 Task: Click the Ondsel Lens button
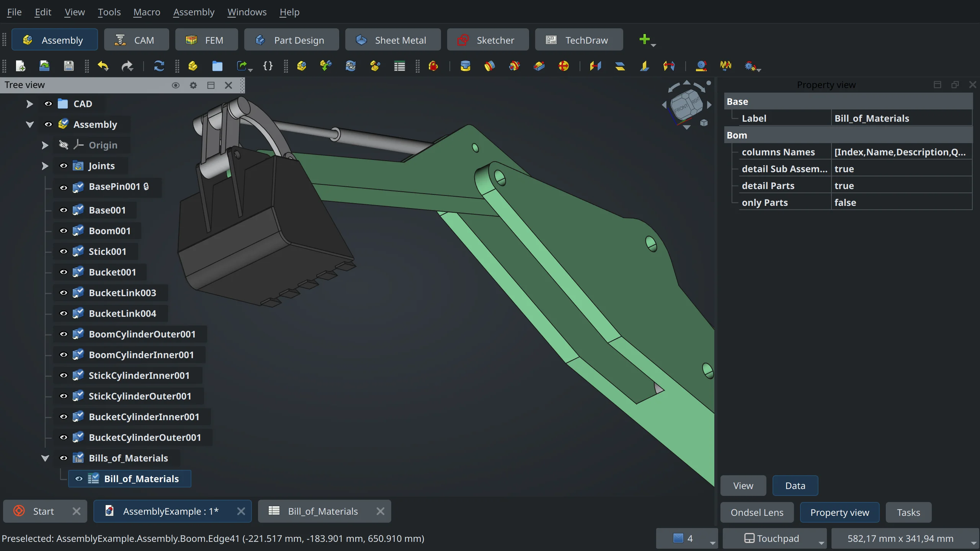point(757,512)
